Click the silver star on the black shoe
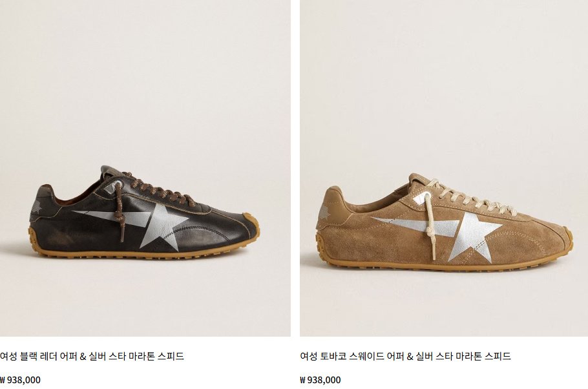 click(163, 226)
